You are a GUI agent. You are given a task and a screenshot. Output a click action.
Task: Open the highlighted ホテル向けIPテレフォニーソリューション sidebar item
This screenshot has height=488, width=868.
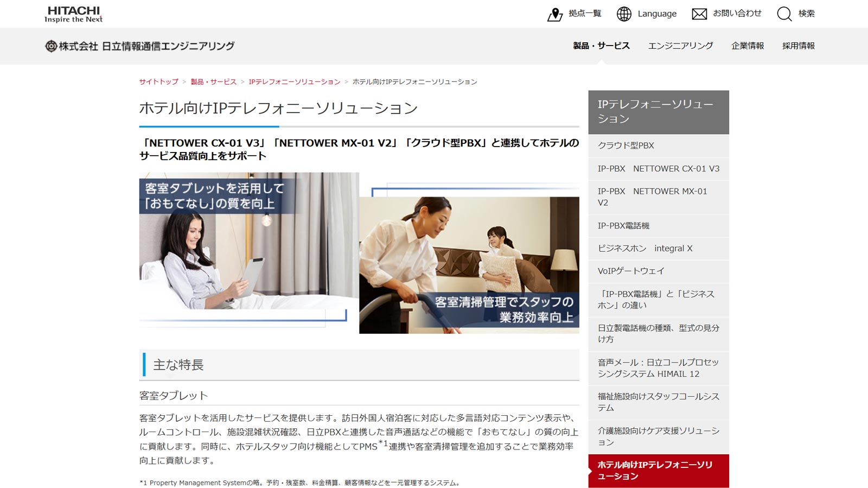point(658,471)
